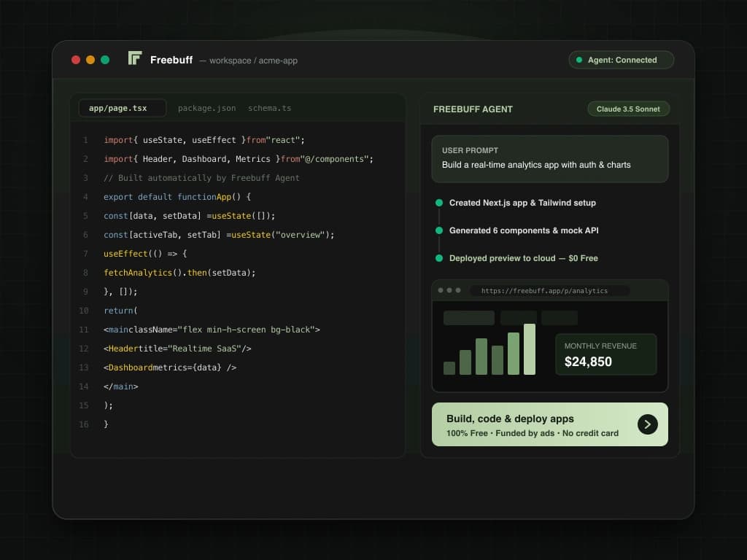Click the first placeholder tab in the preview
The image size is (747, 560).
(469, 318)
